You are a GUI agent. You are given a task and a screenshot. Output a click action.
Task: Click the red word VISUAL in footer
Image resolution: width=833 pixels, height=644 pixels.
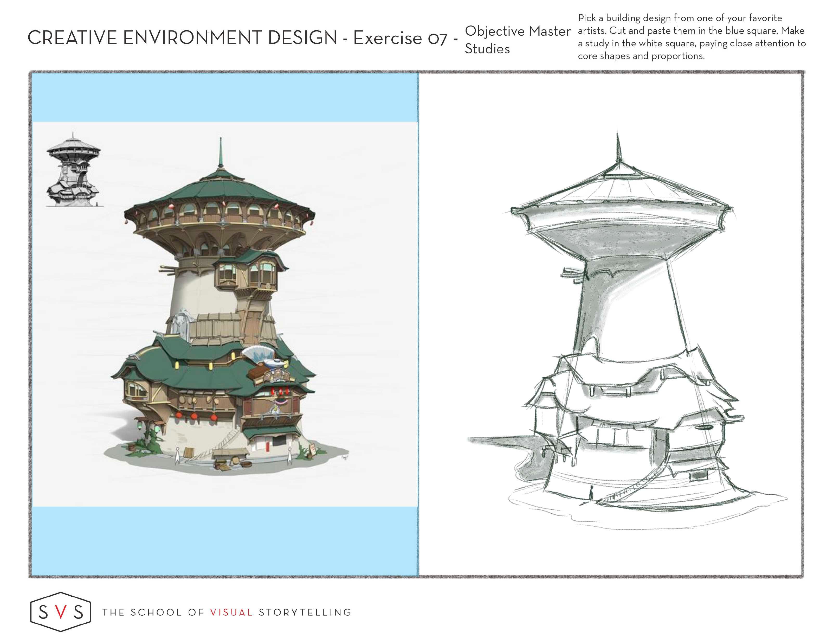tap(231, 612)
